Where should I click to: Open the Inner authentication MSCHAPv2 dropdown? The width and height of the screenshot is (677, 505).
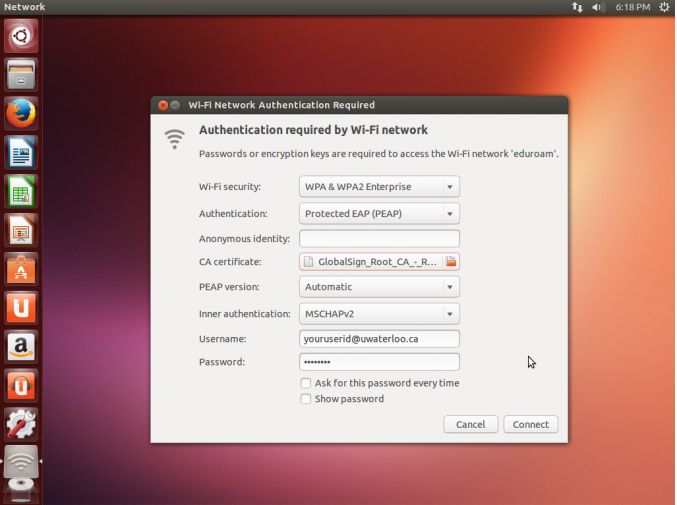click(379, 314)
